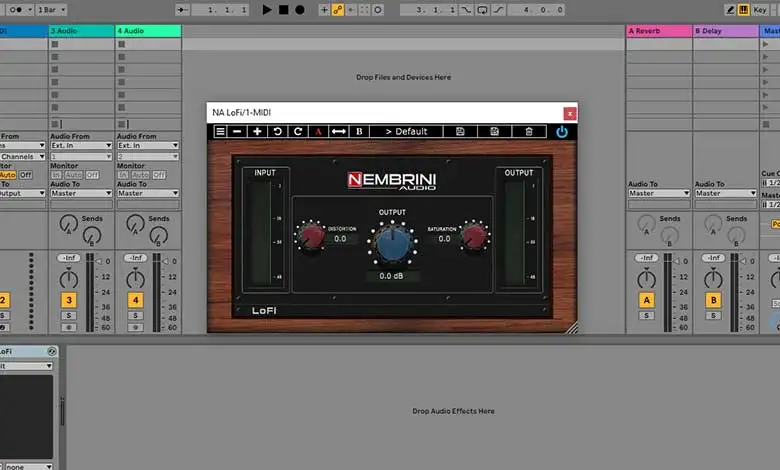This screenshot has height=470, width=780.
Task: Open track 4 Audio To Master dropdown
Action: 148,193
